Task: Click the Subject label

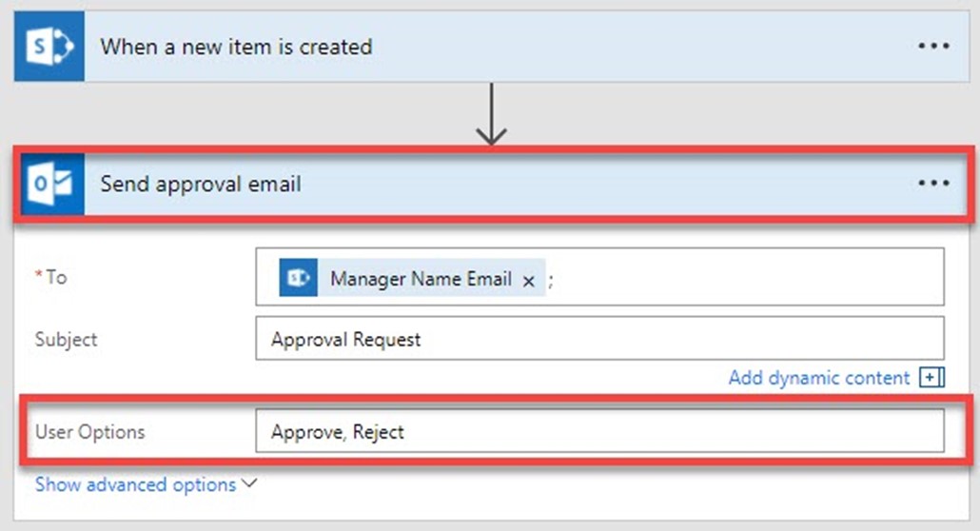Action: pyautogui.click(x=67, y=339)
